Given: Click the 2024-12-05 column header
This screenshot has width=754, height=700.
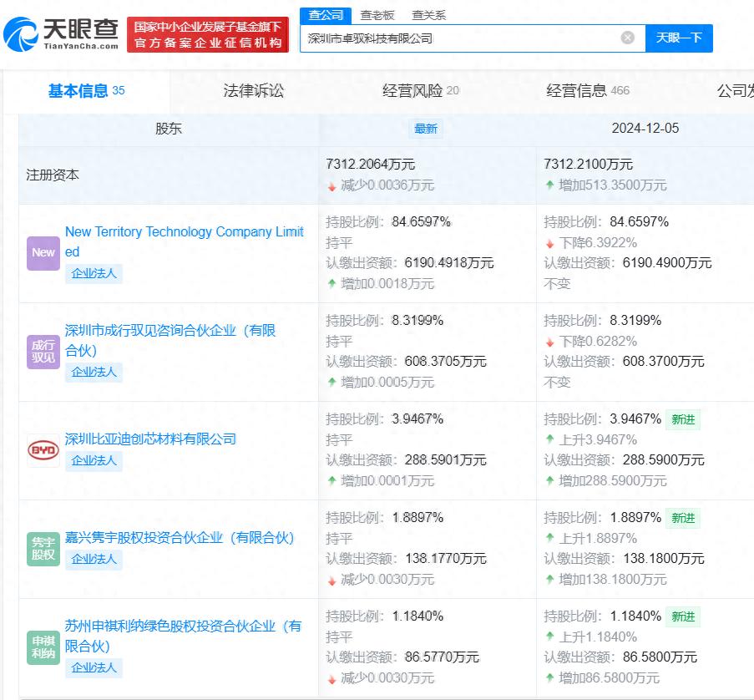Looking at the screenshot, I should [645, 128].
